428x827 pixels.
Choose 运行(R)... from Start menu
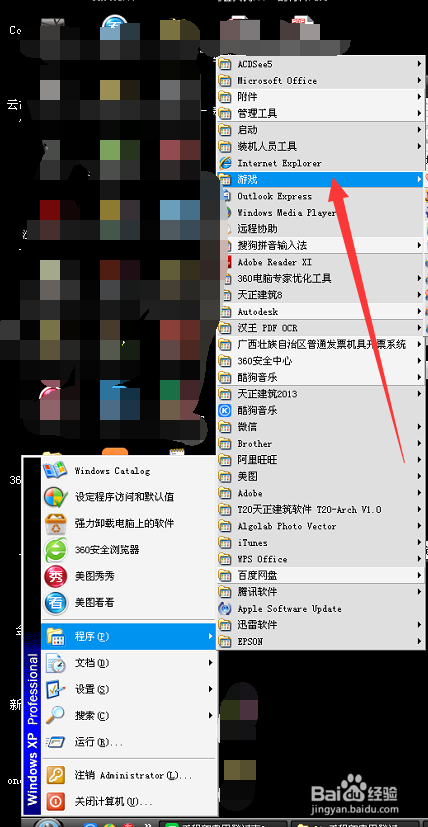[x=129, y=742]
